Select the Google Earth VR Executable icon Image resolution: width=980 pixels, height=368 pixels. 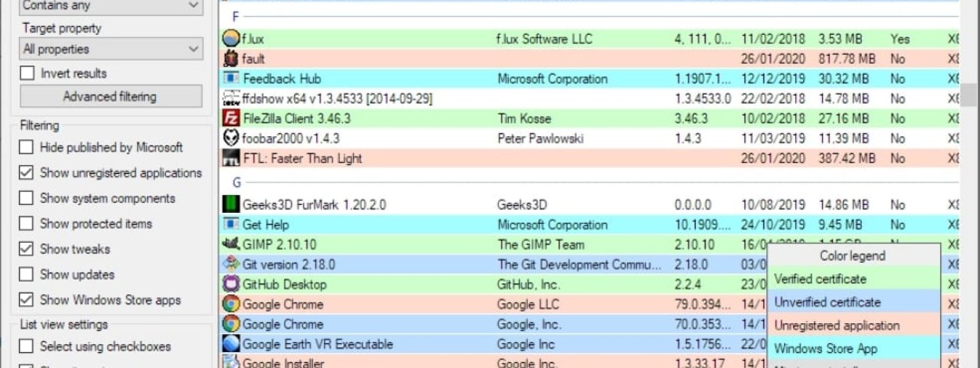tap(231, 344)
